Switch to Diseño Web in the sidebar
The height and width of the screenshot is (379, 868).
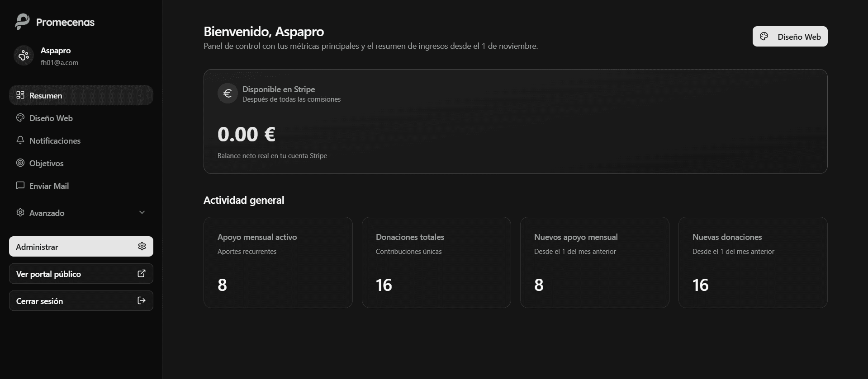pos(50,118)
